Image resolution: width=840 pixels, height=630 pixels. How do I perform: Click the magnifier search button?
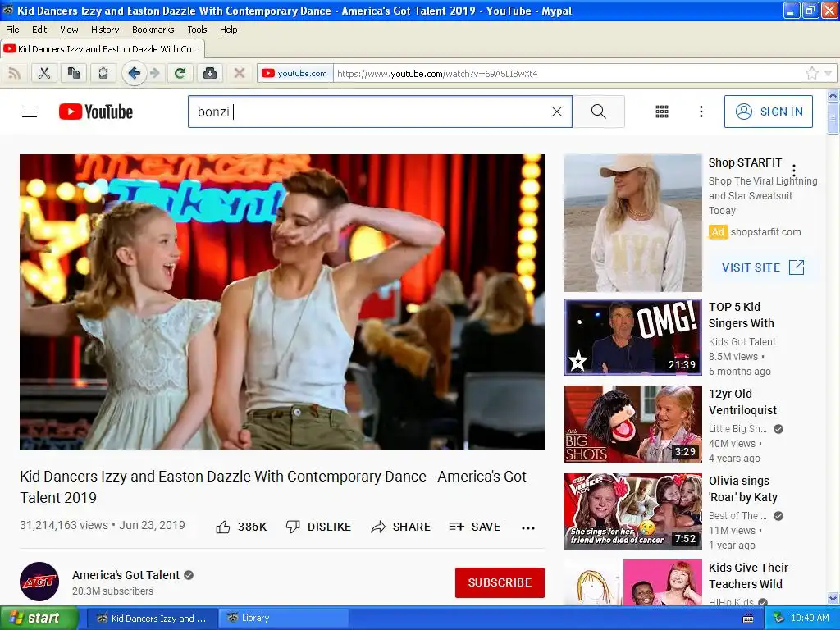click(598, 112)
